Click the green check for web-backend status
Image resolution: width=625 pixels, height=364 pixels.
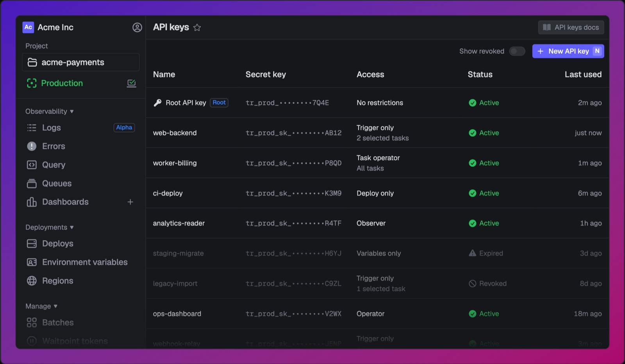472,133
